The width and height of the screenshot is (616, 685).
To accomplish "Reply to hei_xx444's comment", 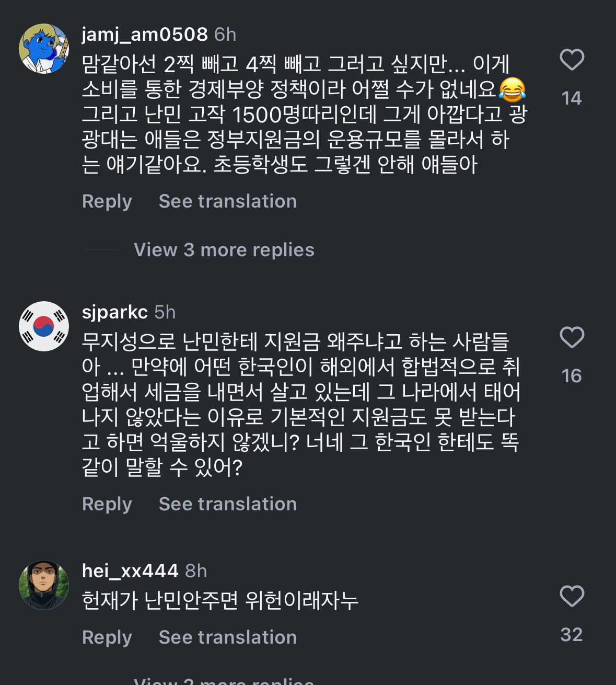I will (107, 637).
